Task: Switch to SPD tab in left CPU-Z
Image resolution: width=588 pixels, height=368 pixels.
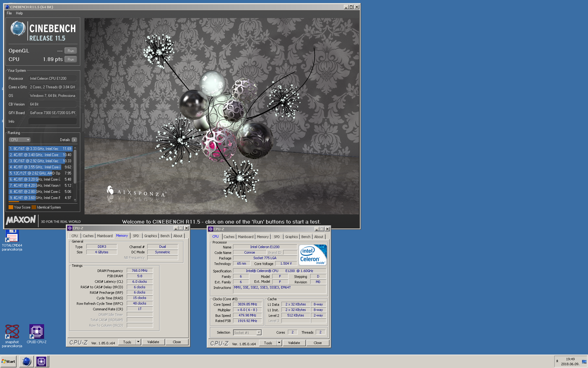Action: (x=136, y=236)
